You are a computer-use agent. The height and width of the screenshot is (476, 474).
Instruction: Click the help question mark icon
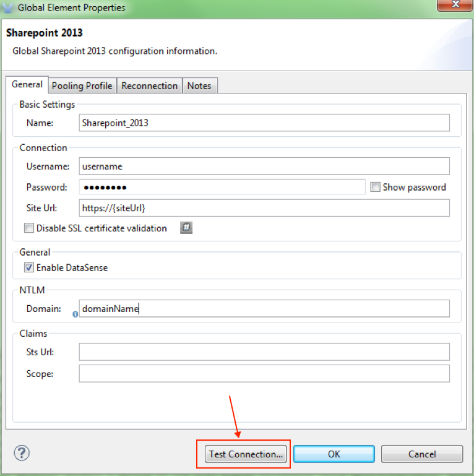[x=22, y=453]
